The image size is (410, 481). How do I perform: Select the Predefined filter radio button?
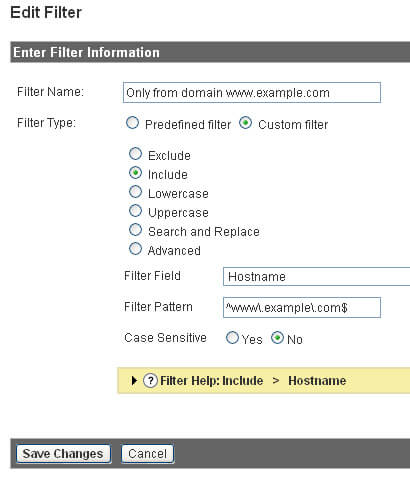[132, 123]
